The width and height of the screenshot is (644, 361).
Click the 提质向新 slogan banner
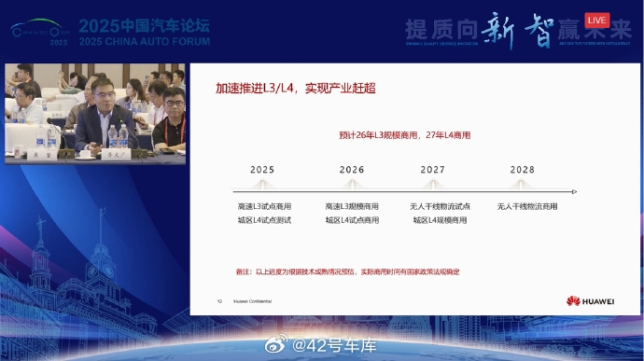tap(518, 31)
